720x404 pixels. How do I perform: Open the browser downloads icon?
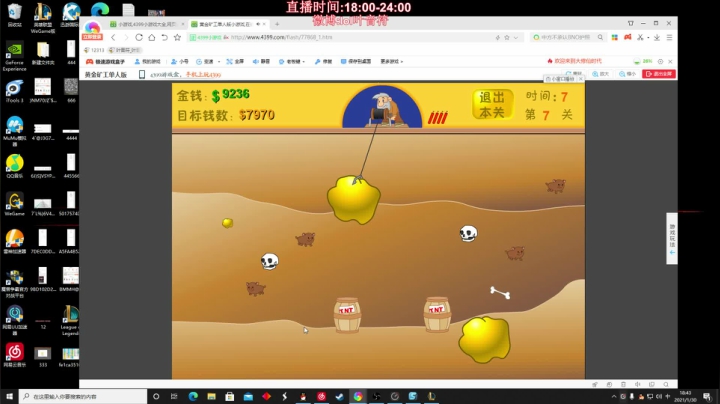[657, 37]
